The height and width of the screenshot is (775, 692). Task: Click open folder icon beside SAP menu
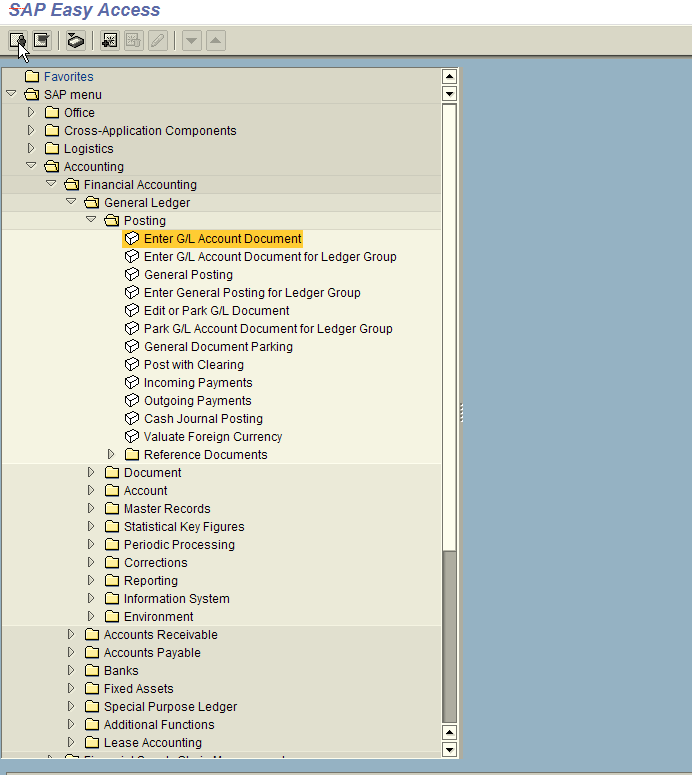click(32, 94)
